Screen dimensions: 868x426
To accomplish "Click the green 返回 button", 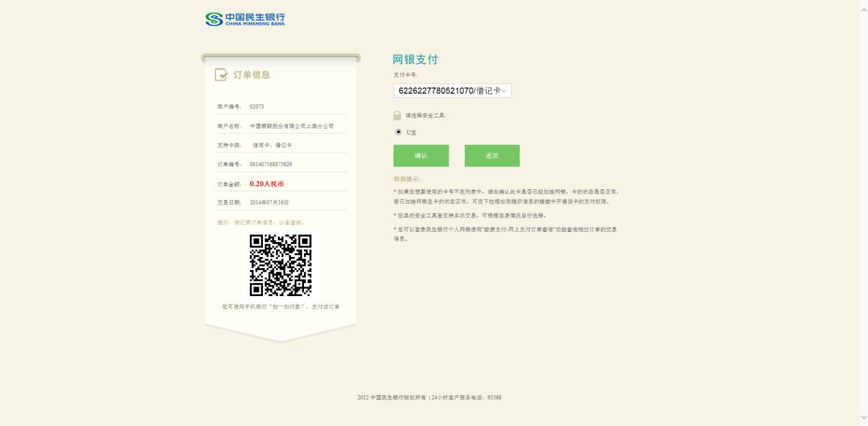I will tap(492, 156).
